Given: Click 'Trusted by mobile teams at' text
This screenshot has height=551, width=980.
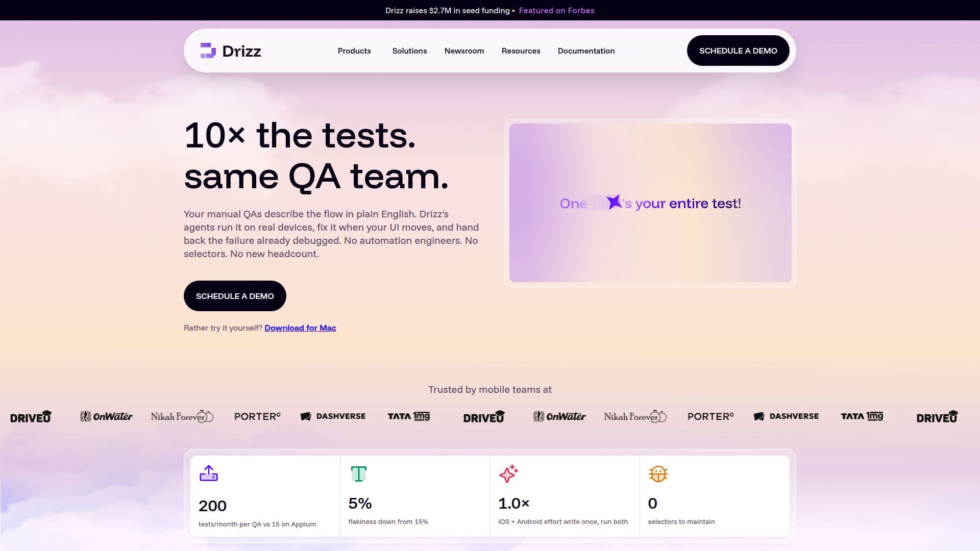Looking at the screenshot, I should pyautogui.click(x=490, y=389).
